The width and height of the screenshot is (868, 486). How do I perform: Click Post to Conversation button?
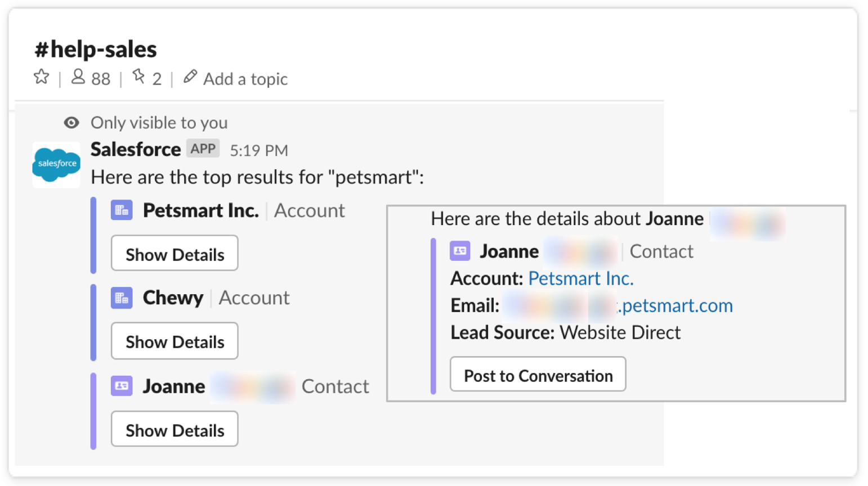pyautogui.click(x=538, y=374)
